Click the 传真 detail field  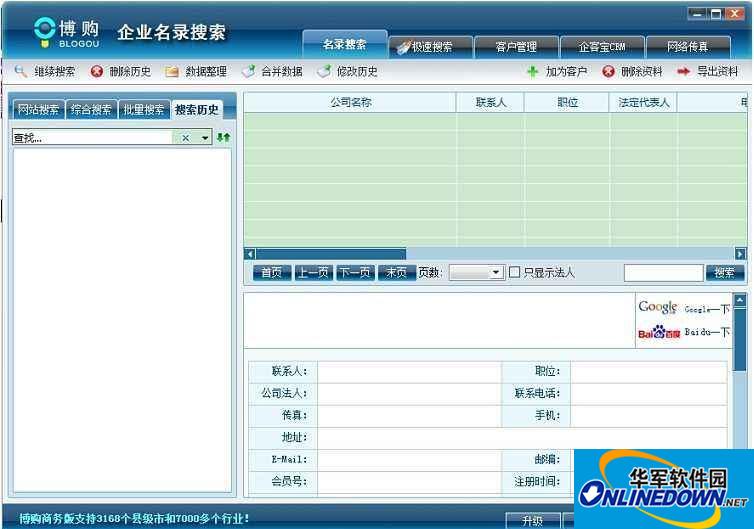coord(409,416)
